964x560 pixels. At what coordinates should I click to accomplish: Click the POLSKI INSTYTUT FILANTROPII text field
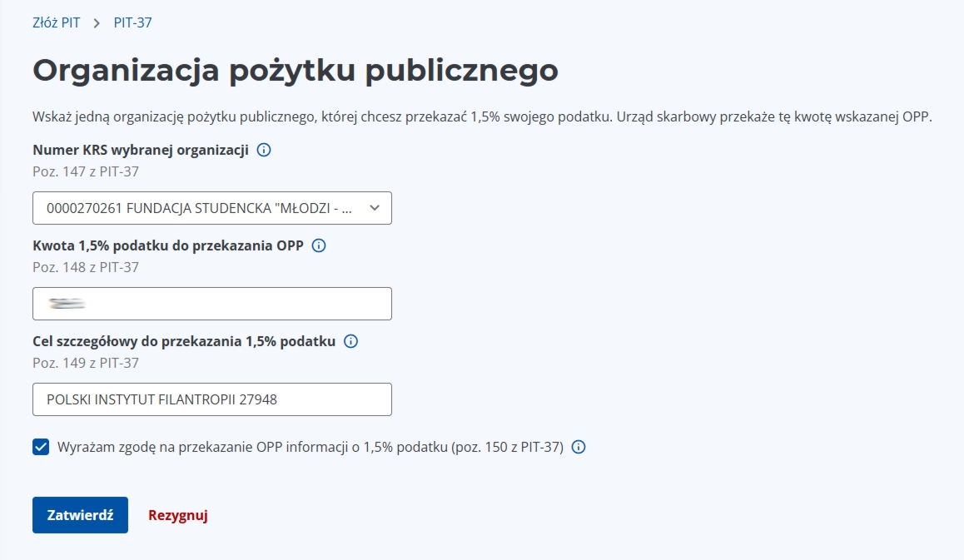[x=211, y=399]
